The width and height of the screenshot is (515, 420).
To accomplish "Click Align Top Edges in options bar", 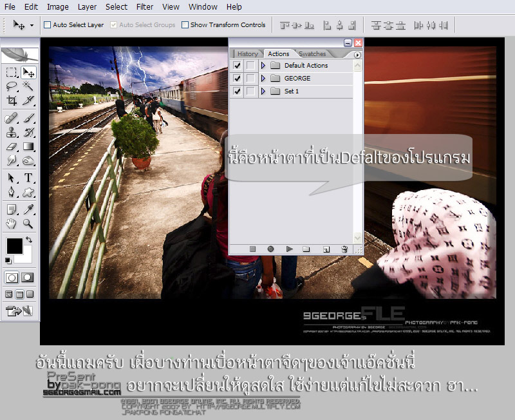I will [x=285, y=25].
